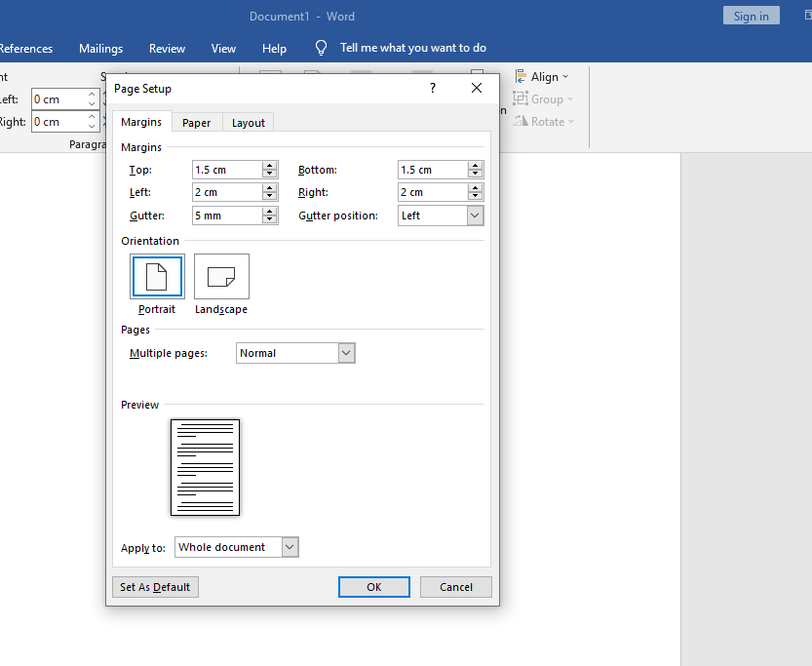Open the Mailings ribbon tab
This screenshot has width=812, height=666.
click(101, 49)
